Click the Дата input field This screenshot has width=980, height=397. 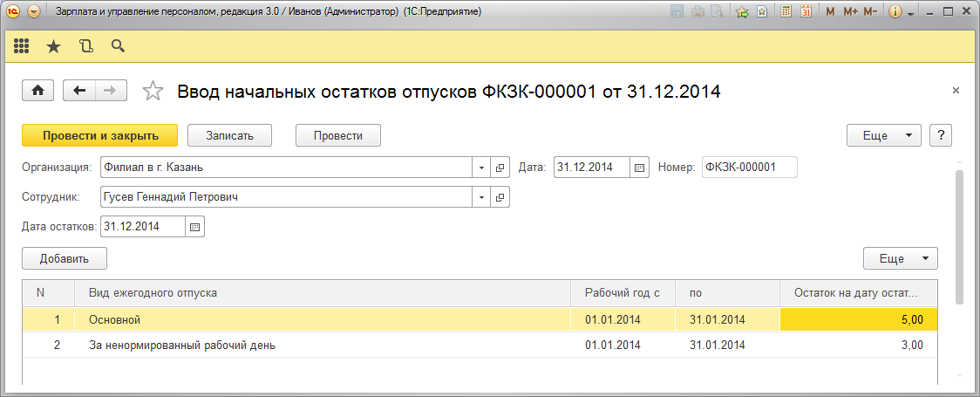(592, 168)
